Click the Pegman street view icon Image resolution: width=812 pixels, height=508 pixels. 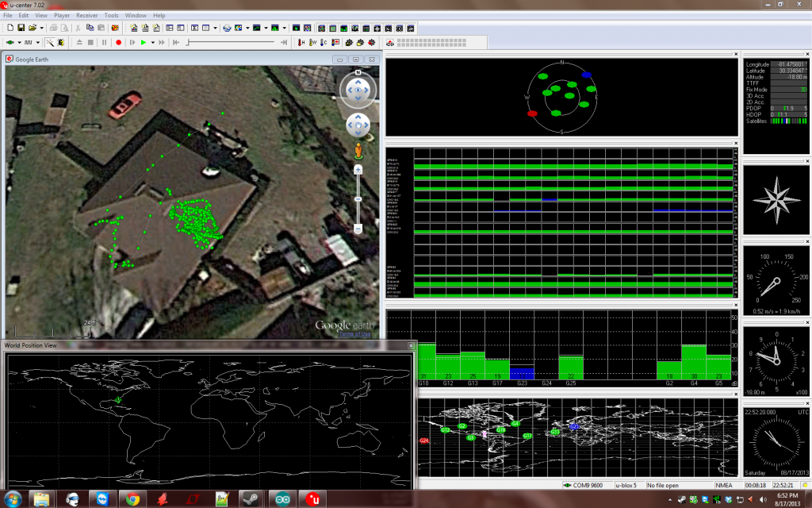tap(358, 150)
